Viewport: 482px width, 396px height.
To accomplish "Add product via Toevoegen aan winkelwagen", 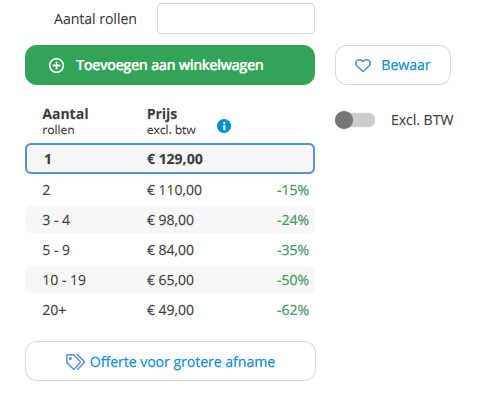I will [170, 65].
